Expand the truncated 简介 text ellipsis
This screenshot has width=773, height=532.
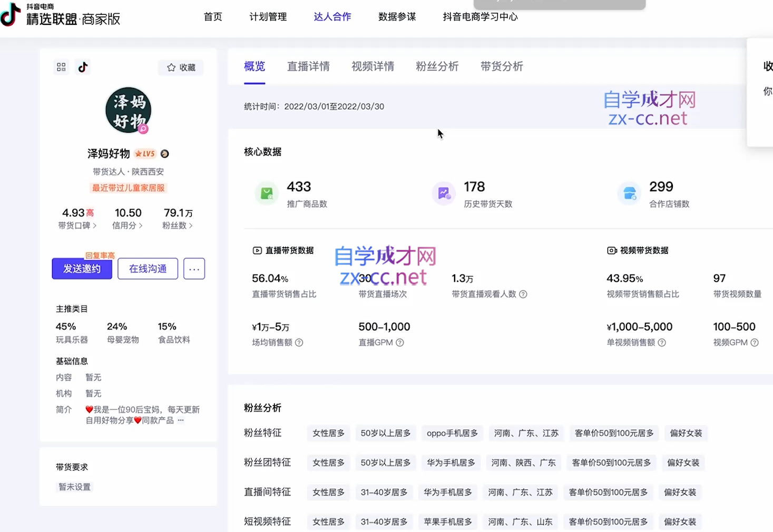[x=181, y=420]
